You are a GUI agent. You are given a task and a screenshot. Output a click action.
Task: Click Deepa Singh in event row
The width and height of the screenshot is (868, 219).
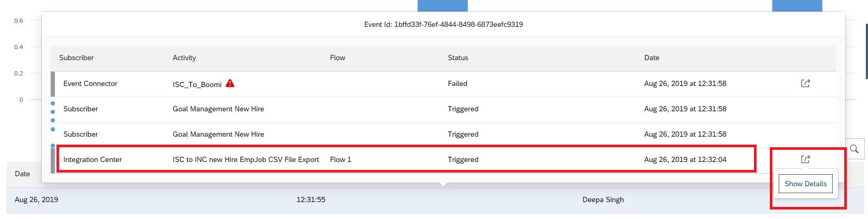pyautogui.click(x=603, y=199)
